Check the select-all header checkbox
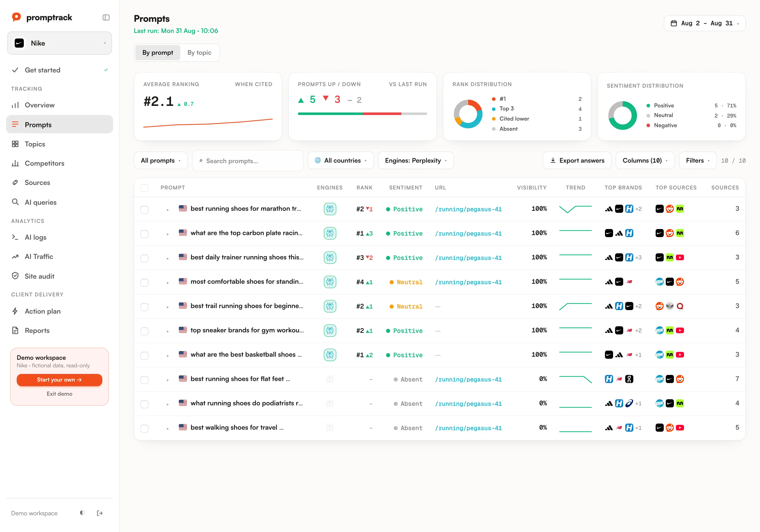 pos(144,188)
